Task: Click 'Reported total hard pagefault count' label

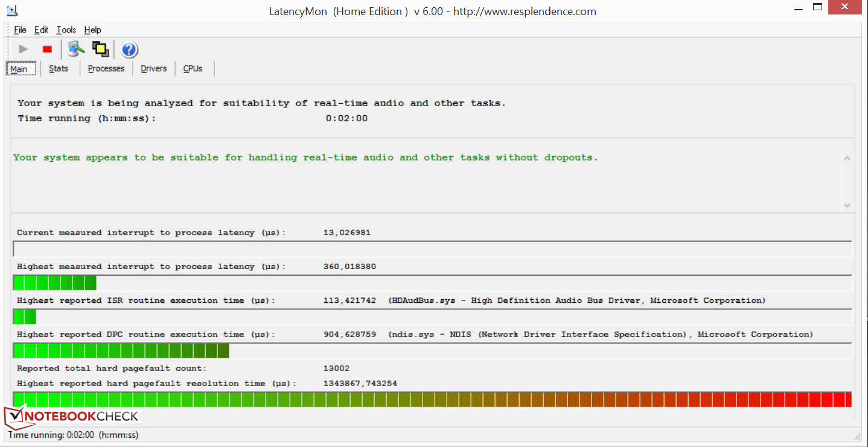Action: [x=112, y=368]
